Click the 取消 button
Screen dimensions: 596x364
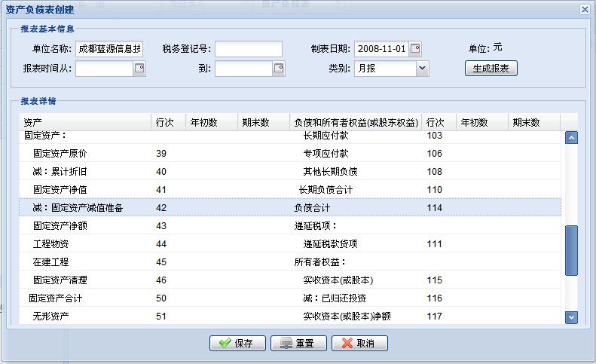(x=359, y=343)
